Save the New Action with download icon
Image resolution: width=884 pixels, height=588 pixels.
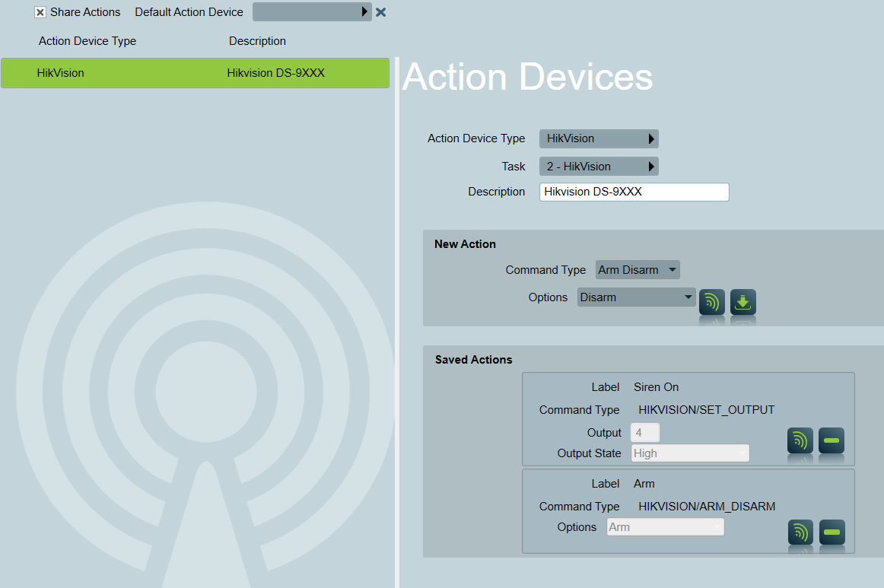[743, 302]
